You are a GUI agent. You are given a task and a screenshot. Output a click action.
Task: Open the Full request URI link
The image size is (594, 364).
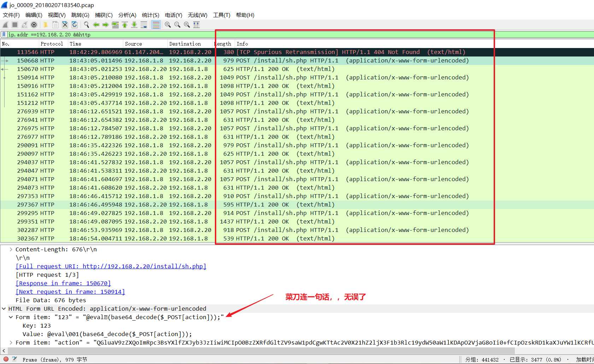click(x=111, y=266)
